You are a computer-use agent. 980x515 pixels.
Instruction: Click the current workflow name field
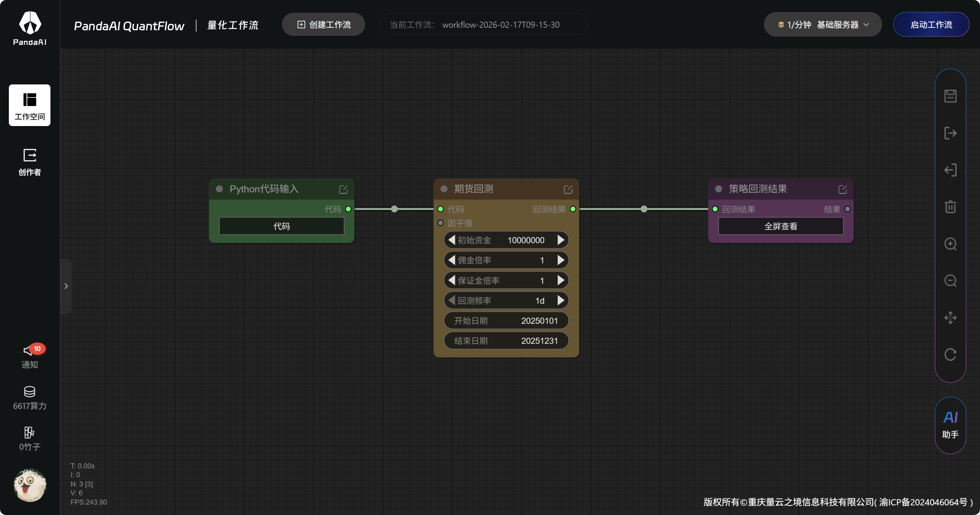point(483,25)
